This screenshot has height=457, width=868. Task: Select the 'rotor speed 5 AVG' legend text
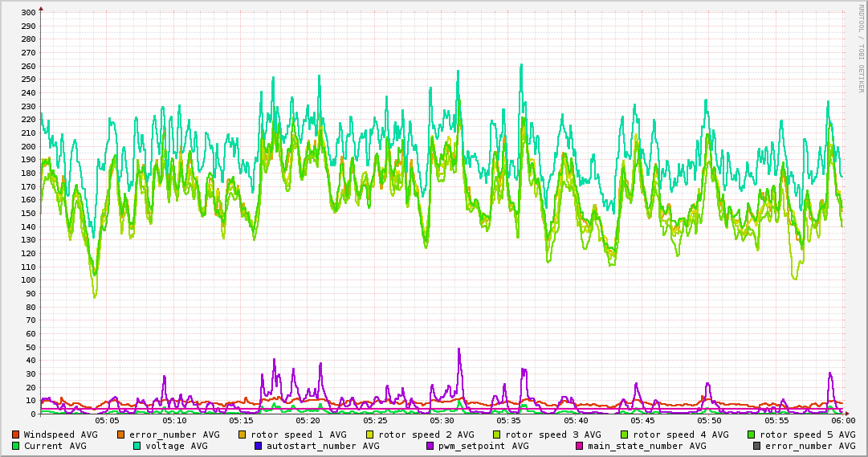point(808,435)
